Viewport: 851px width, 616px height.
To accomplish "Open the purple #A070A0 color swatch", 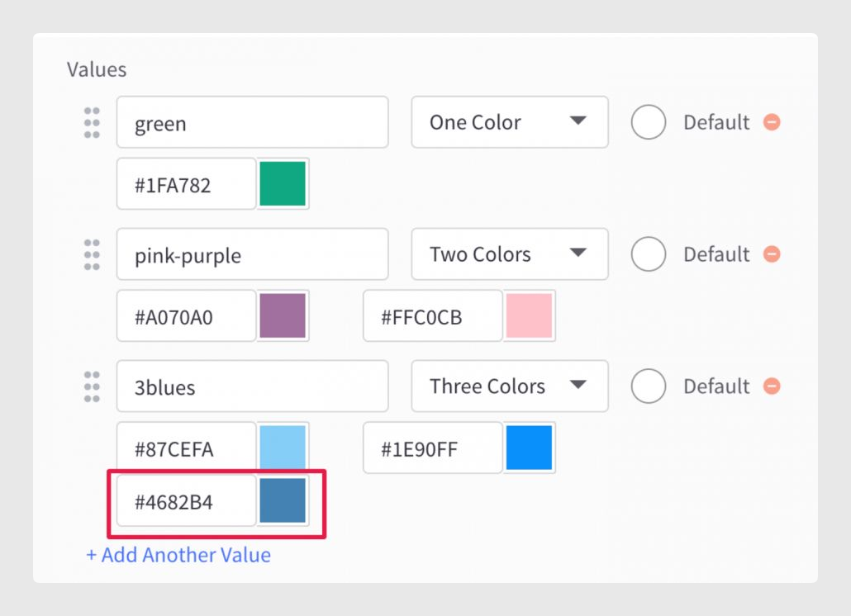I will (x=283, y=315).
